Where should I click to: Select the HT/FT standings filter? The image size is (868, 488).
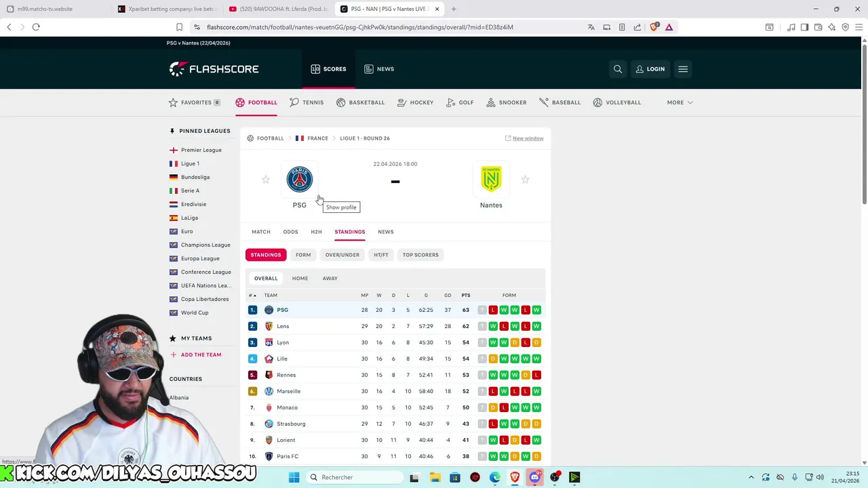click(x=381, y=255)
